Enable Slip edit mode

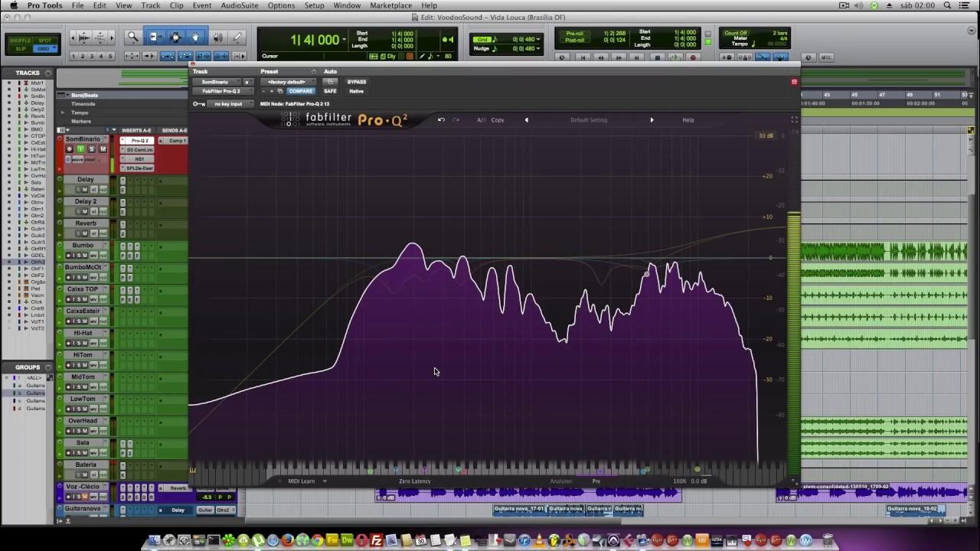point(21,48)
